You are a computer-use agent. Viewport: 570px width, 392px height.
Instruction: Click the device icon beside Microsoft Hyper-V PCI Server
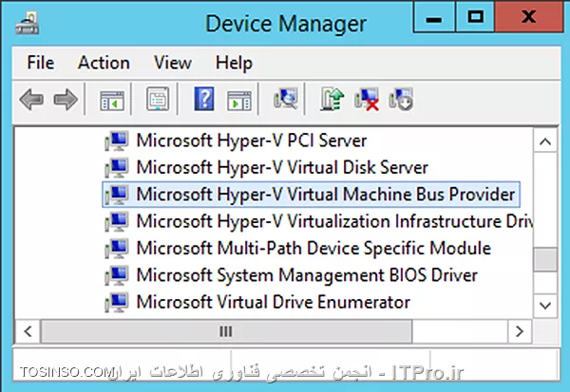(116, 141)
